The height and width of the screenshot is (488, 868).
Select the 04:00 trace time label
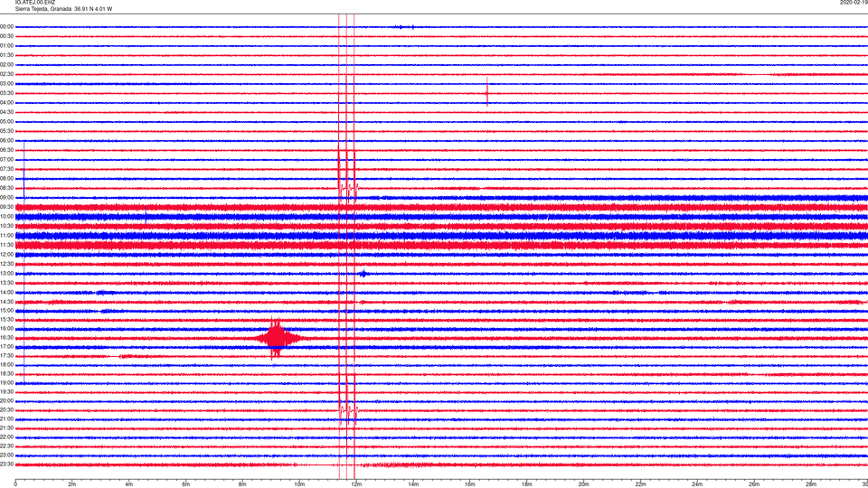[7, 103]
